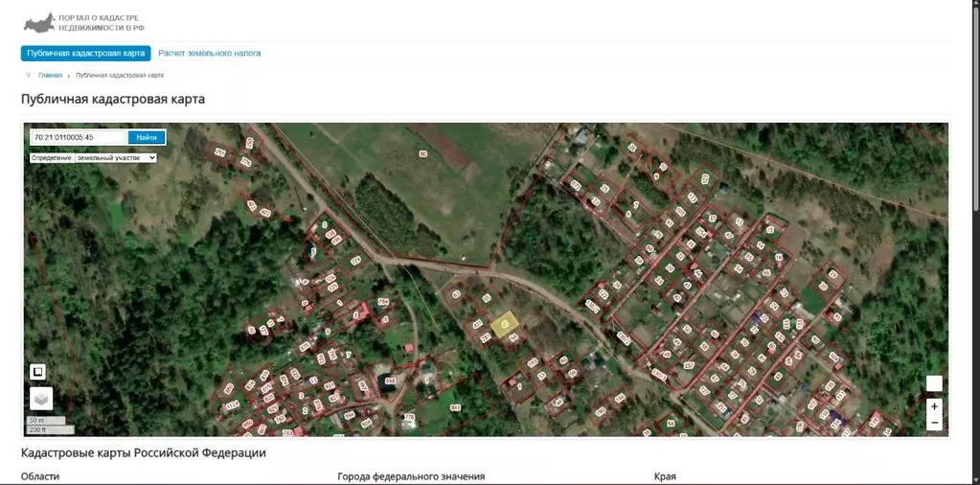Click the Кадастровые карты Российской Федерации heading
The image size is (980, 485).
point(144,452)
